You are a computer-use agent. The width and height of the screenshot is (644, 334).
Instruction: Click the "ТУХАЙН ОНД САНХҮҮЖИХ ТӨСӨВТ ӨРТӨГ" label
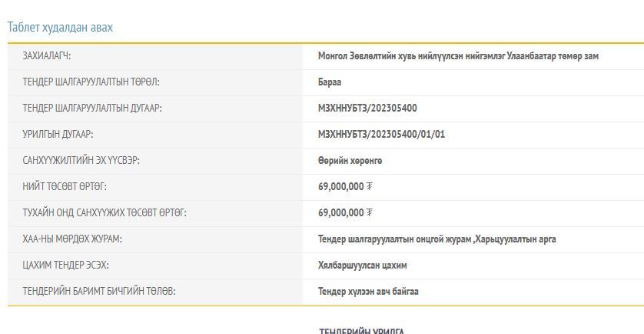(x=105, y=213)
